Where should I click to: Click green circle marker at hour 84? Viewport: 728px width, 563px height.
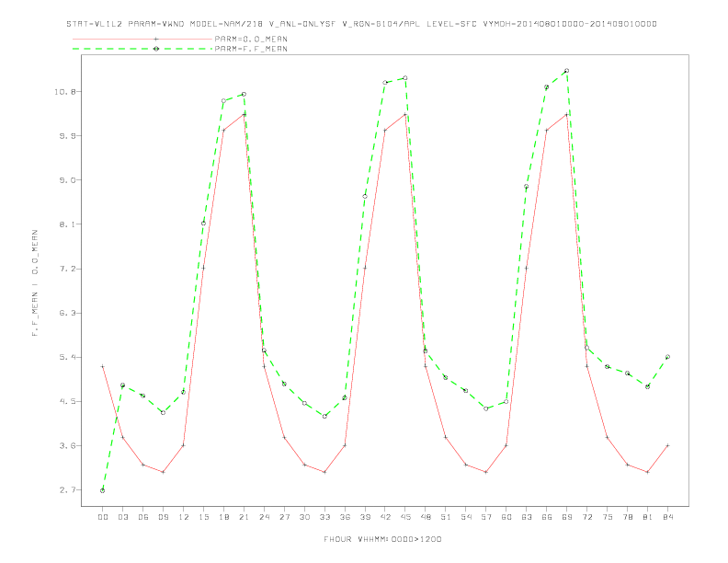(x=667, y=357)
